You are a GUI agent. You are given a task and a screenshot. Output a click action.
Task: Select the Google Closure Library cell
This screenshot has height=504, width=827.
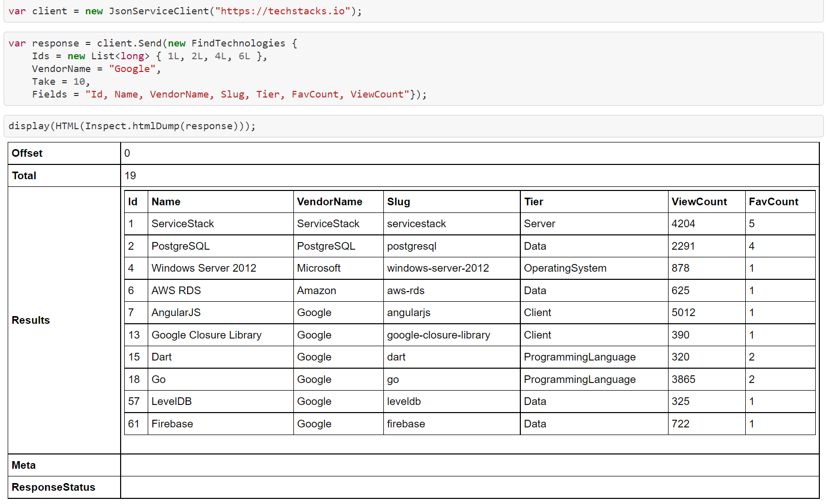pyautogui.click(x=221, y=335)
